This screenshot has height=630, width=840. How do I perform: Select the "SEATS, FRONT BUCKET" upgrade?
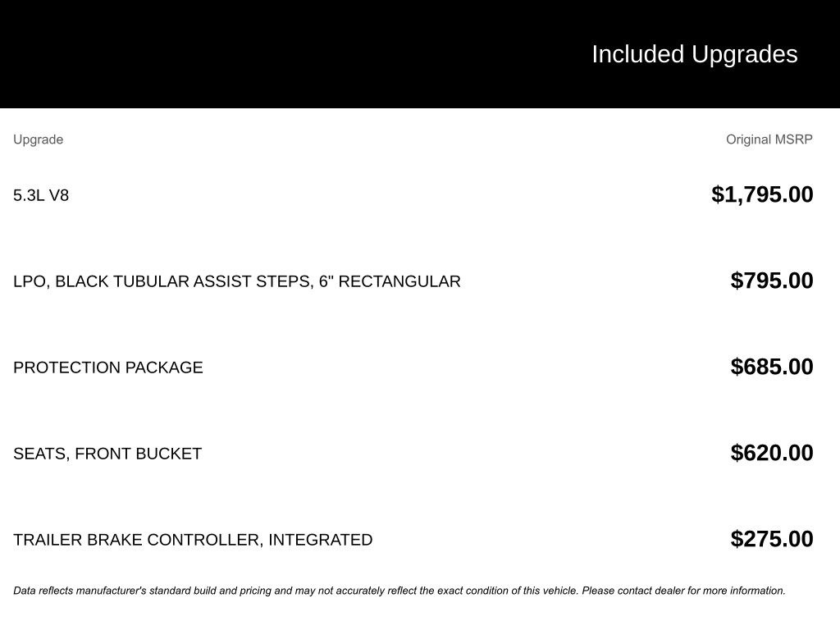(107, 454)
